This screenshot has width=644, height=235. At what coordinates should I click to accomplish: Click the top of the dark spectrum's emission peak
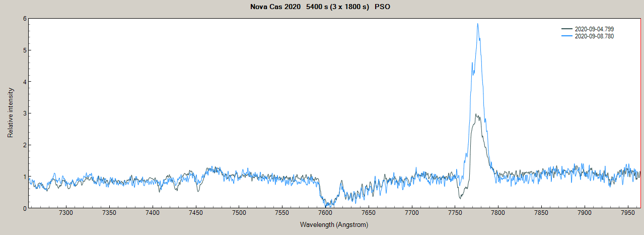[476, 114]
